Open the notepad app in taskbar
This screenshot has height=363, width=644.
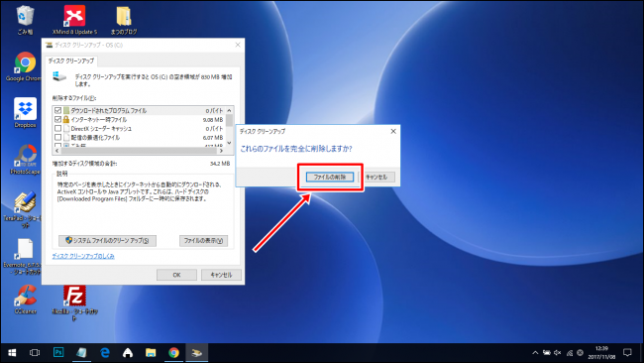click(x=81, y=353)
